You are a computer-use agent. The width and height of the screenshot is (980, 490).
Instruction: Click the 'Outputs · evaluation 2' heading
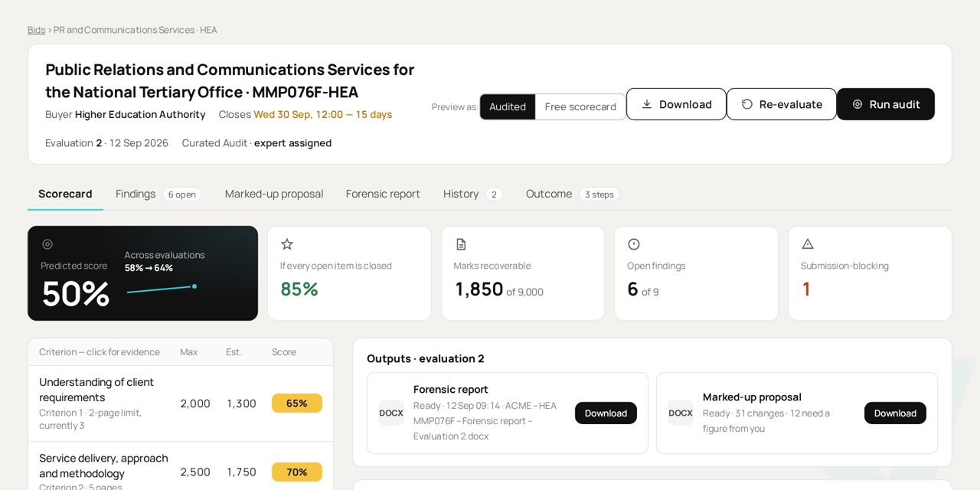[x=426, y=358]
